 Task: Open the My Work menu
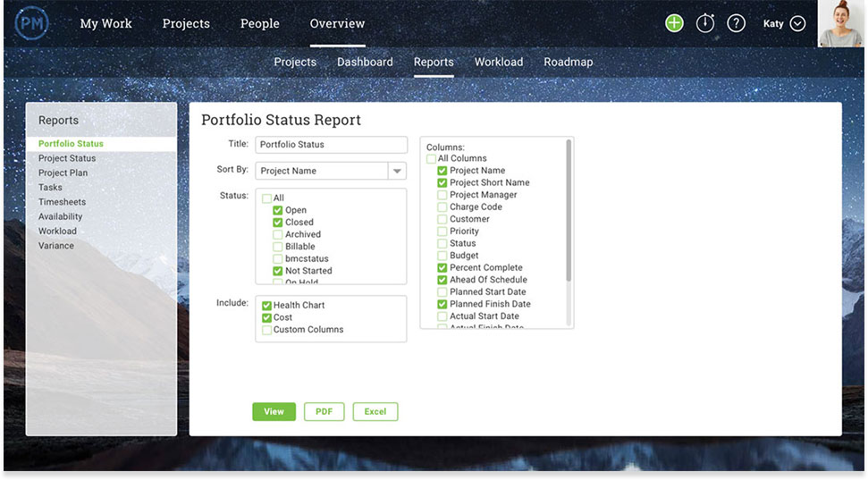105,23
